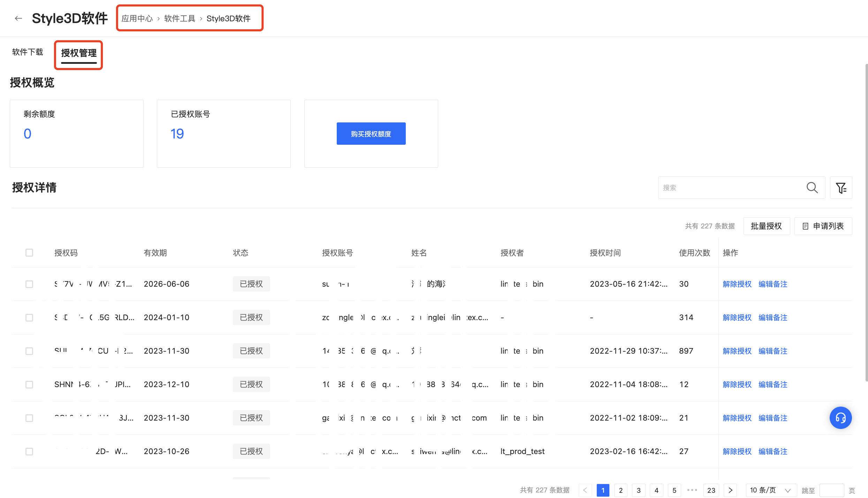The image size is (868, 498).
Task: Switch to the 软件下载 tab
Action: (x=28, y=52)
